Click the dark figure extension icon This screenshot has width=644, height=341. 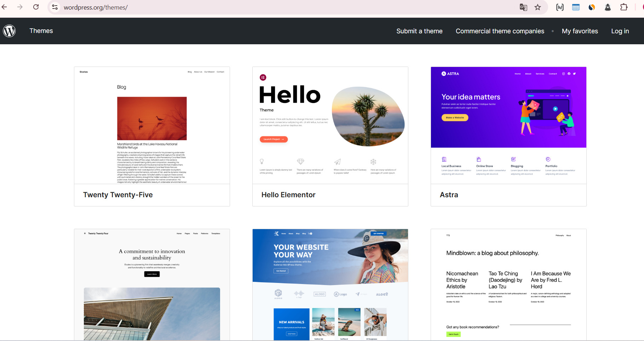tap(608, 7)
